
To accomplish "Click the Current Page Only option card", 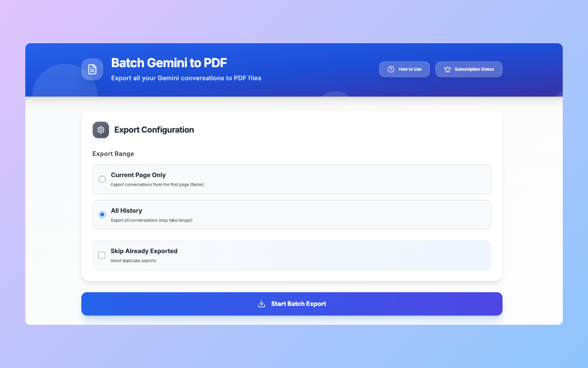I will click(x=292, y=179).
